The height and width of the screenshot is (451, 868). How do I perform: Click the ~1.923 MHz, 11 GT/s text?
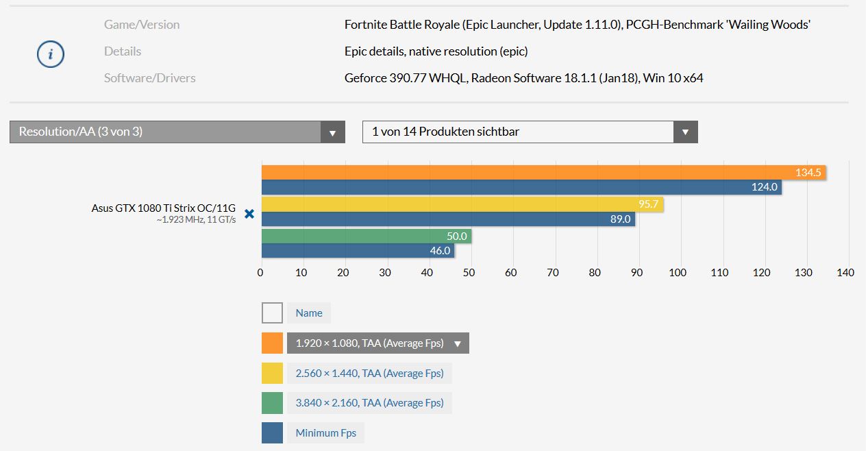click(x=197, y=220)
